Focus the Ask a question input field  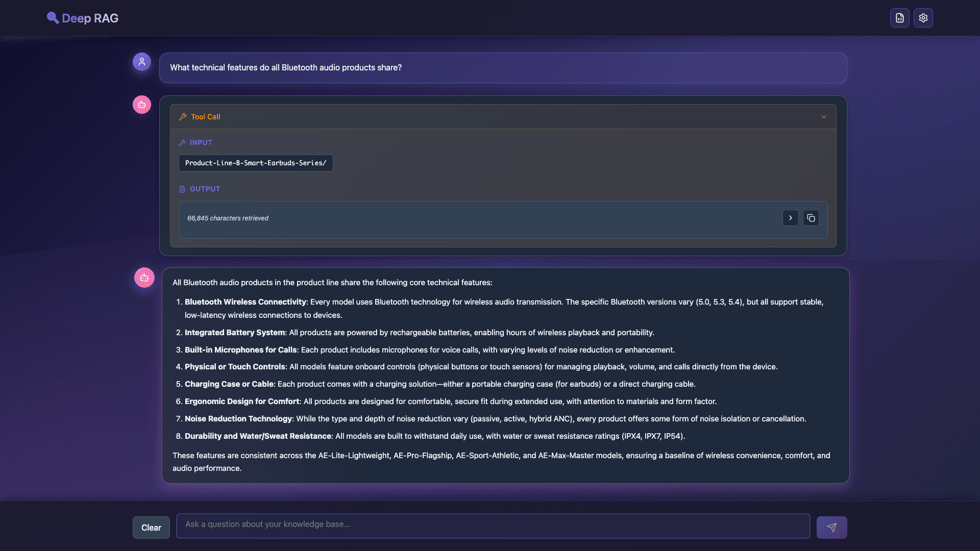pyautogui.click(x=493, y=525)
